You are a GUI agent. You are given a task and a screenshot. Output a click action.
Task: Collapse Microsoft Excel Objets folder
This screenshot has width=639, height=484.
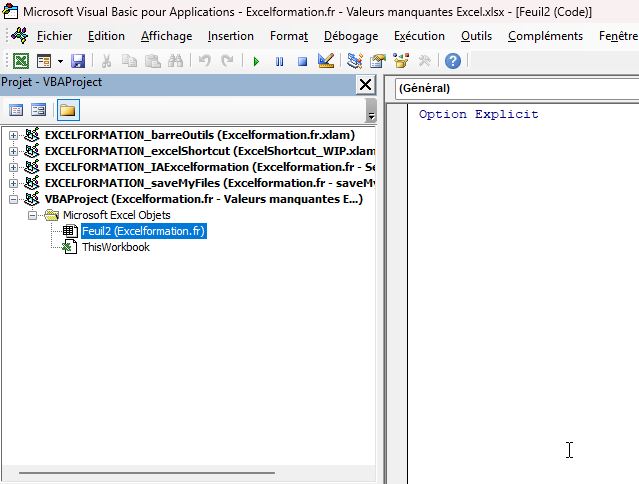click(x=33, y=215)
